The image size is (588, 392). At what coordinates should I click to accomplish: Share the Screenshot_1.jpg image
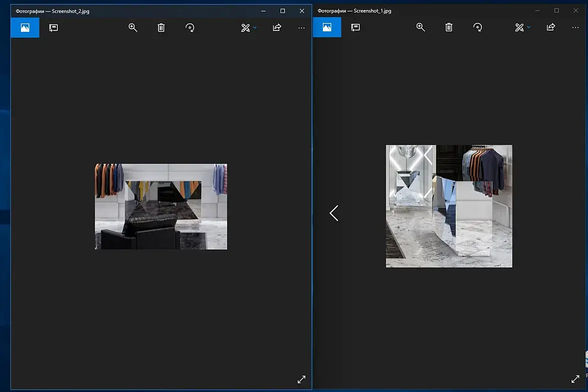(x=551, y=27)
